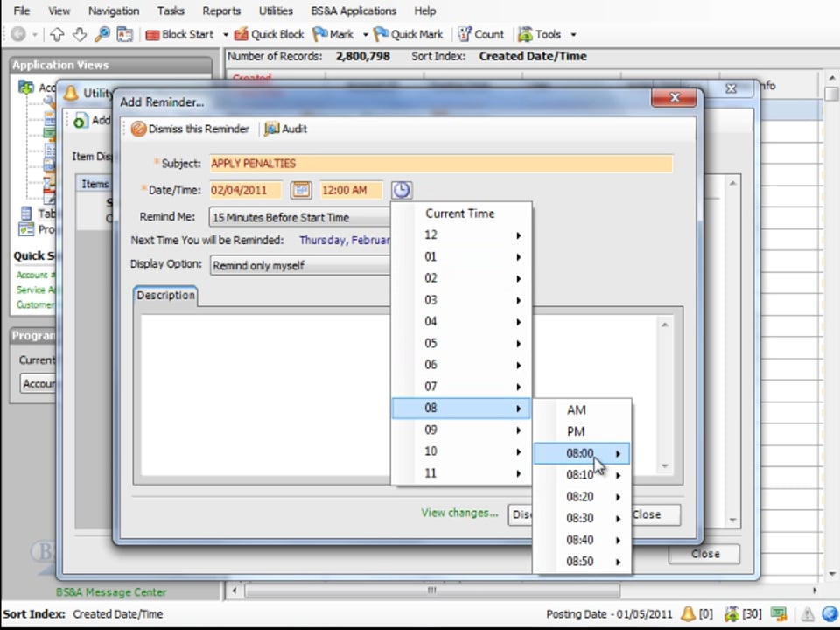This screenshot has width=840, height=630.
Task: Click the date field 02/04/2011
Action: (x=245, y=190)
